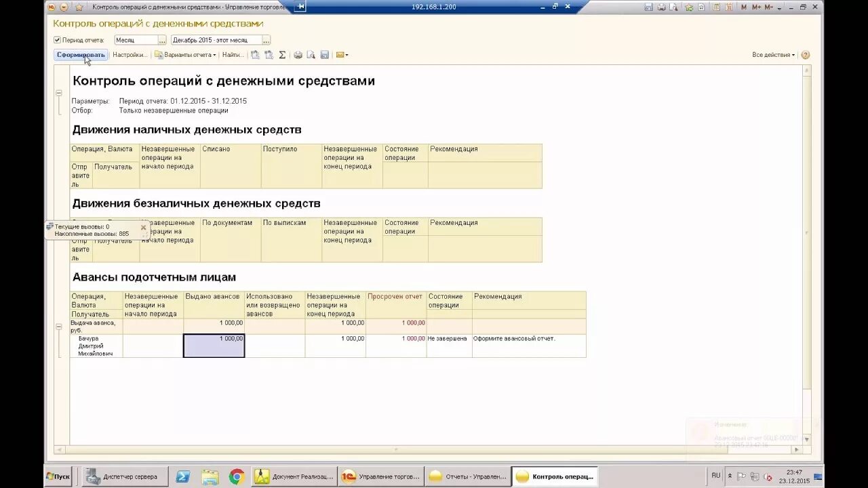Viewport: 868px width, 488px height.
Task: Switch to Отчеты - Управлен... taskbar item
Action: [468, 476]
